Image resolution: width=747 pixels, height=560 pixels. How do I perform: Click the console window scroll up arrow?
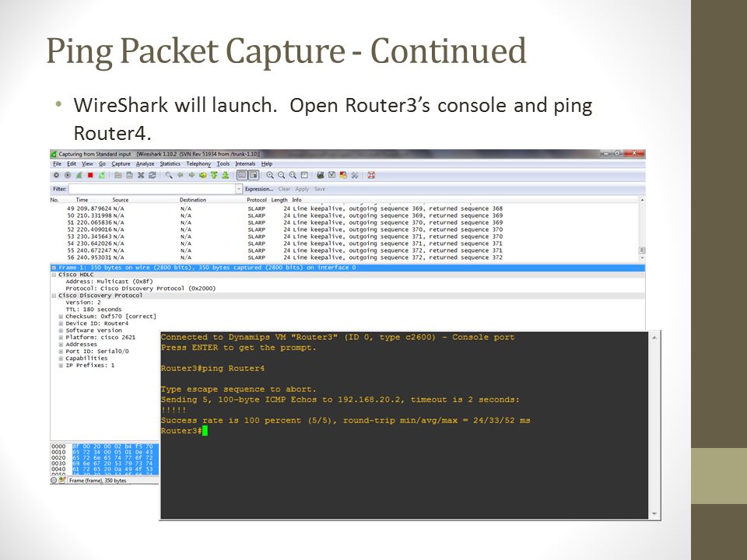pyautogui.click(x=654, y=338)
